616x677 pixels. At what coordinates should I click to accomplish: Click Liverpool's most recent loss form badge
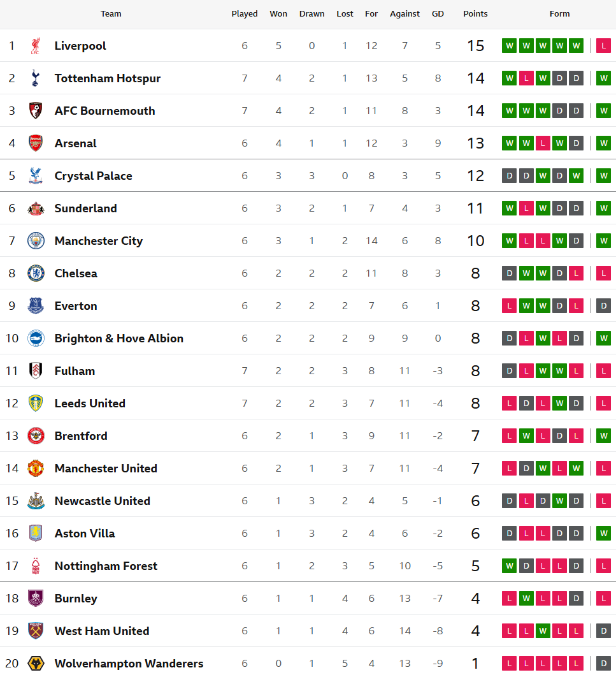click(603, 46)
